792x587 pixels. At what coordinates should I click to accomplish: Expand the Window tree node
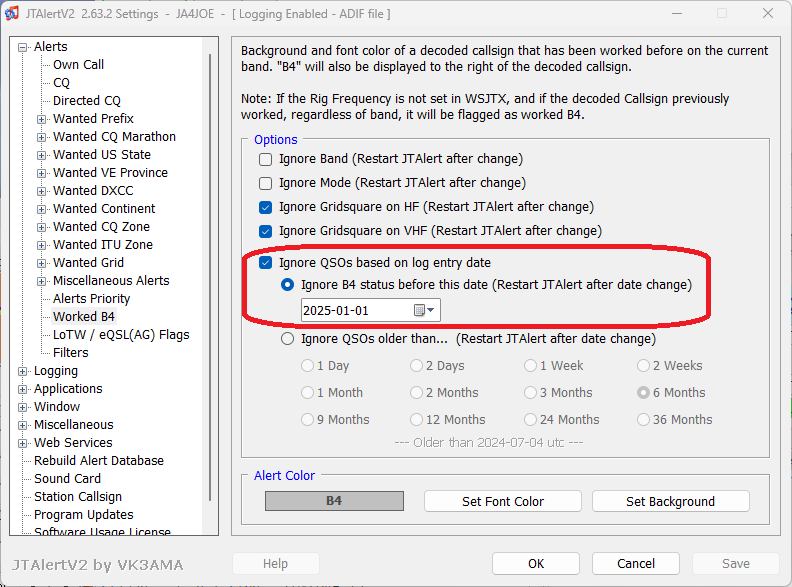[x=22, y=407]
